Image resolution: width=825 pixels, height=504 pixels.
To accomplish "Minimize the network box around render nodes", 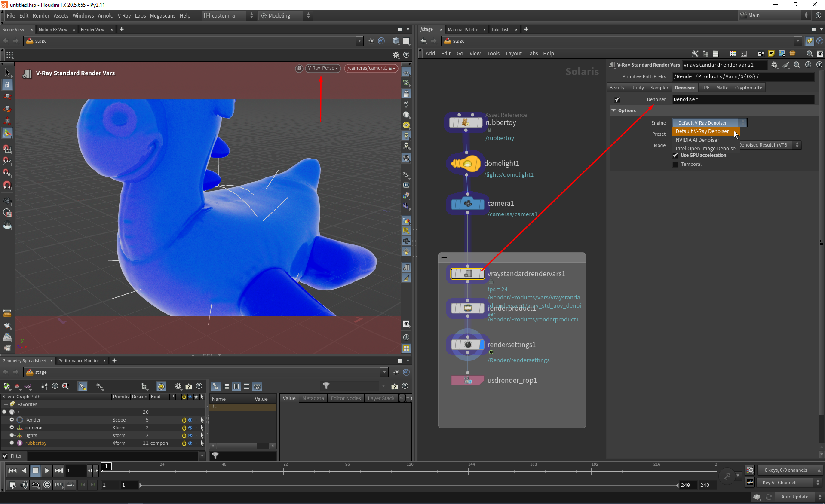I will [x=444, y=257].
